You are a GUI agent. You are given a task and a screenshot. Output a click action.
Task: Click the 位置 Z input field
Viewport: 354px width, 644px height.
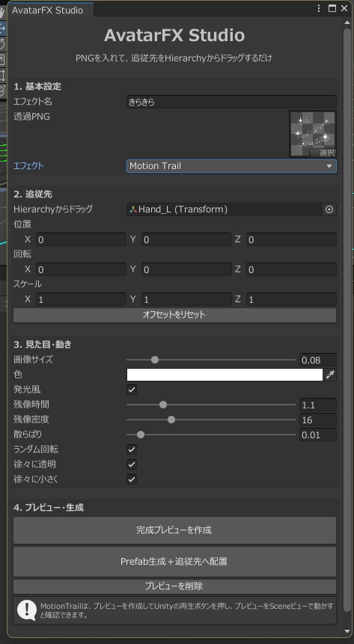[x=291, y=239]
